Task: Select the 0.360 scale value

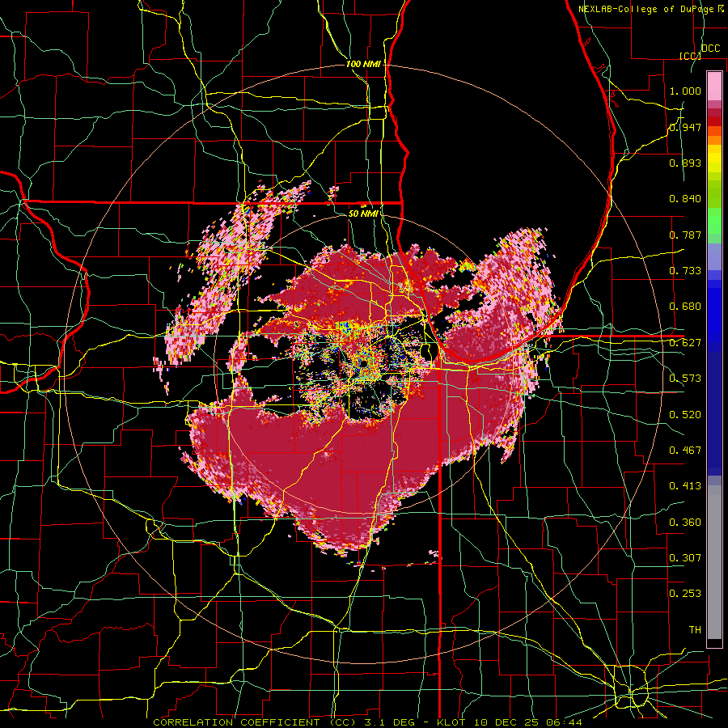Action: click(x=685, y=523)
